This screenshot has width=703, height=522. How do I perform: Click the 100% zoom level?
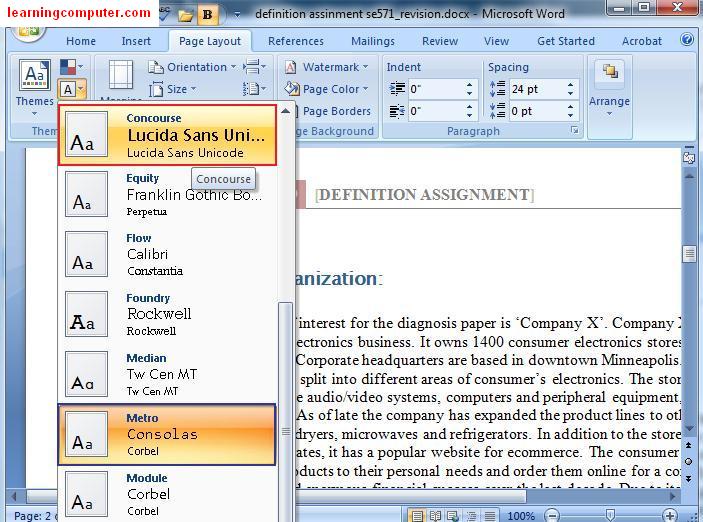click(521, 516)
